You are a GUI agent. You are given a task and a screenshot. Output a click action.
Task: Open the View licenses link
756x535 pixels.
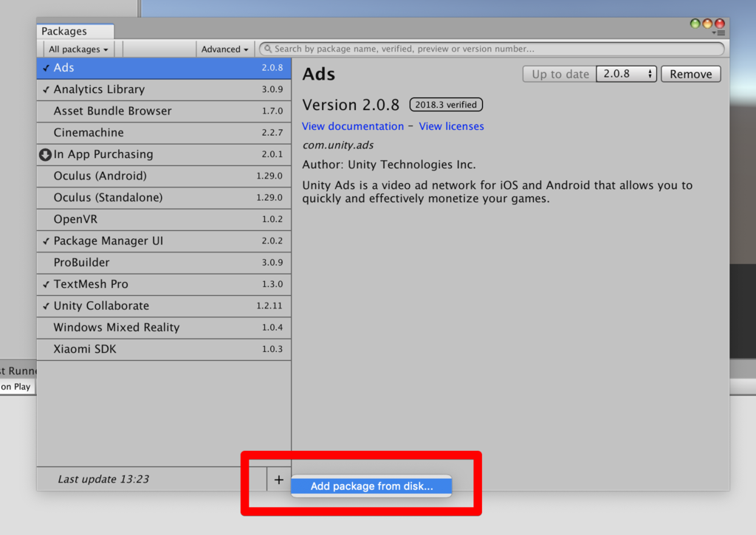451,126
